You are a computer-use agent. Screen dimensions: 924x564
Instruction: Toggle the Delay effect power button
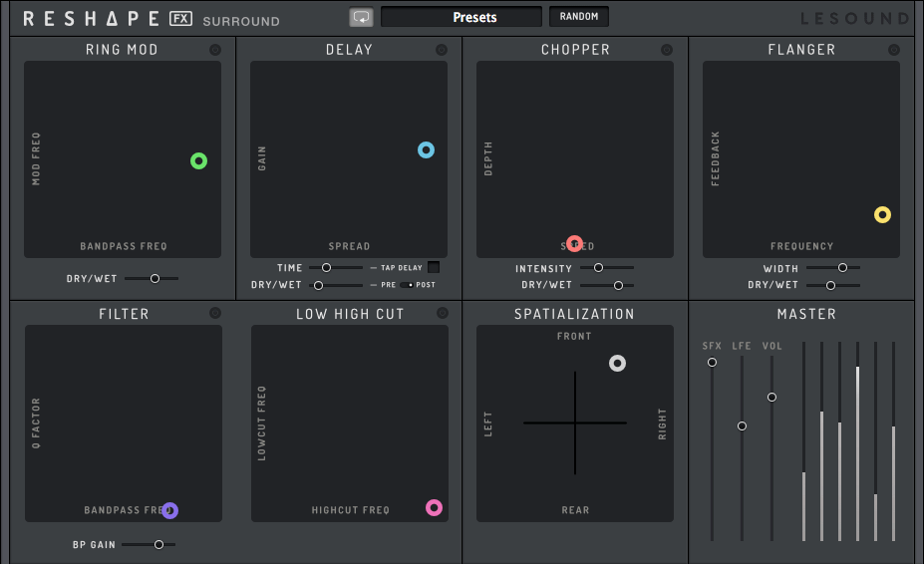[x=442, y=50]
